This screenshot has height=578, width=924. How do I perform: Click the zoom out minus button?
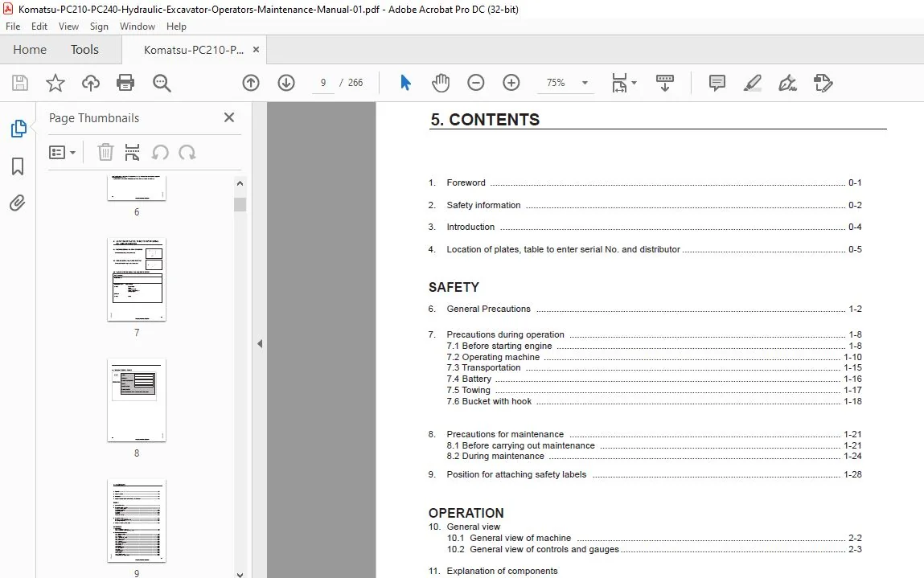(475, 83)
